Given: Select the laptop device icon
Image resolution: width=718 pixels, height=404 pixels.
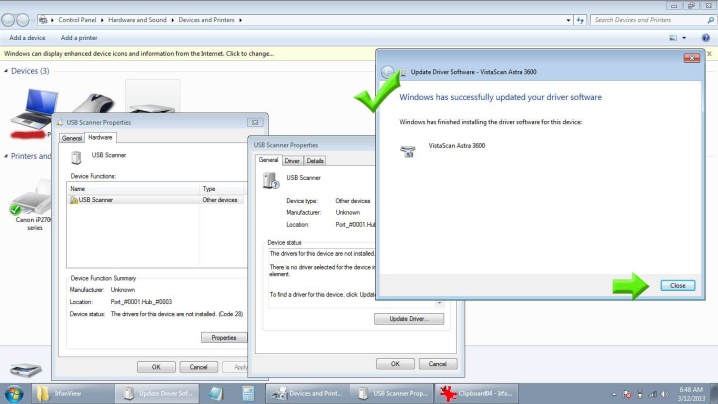Looking at the screenshot, I should click(x=35, y=109).
